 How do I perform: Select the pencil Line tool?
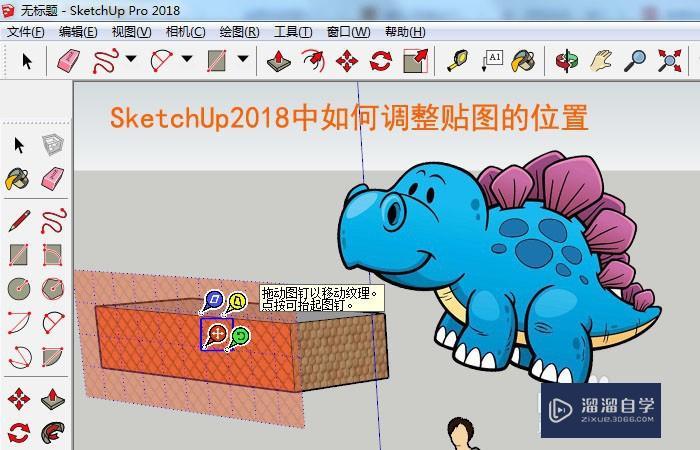(19, 221)
